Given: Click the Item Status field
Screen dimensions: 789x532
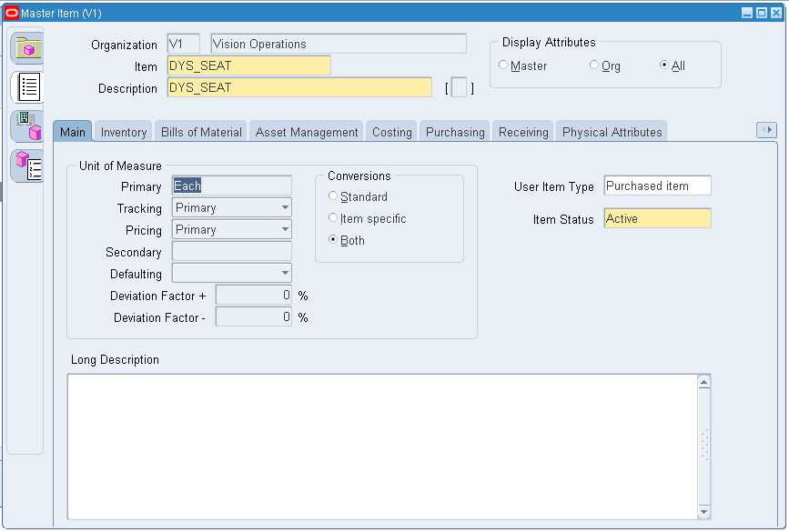Looking at the screenshot, I should tap(657, 218).
